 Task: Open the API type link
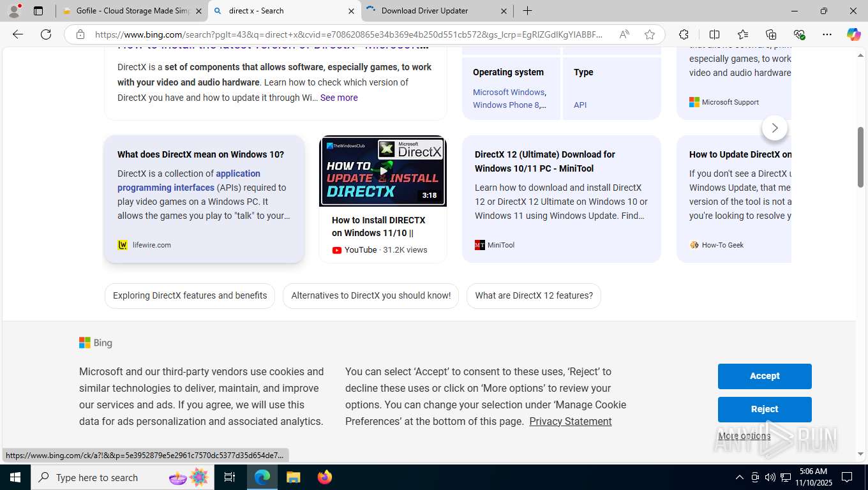(x=580, y=105)
